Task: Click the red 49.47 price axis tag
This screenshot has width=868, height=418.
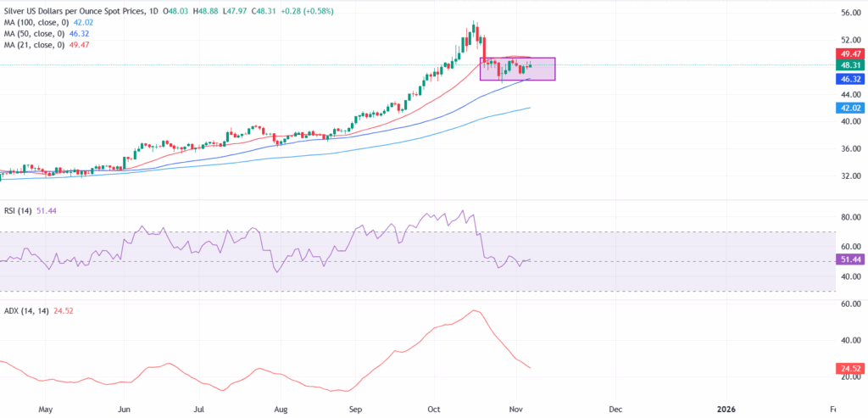Action: pyautogui.click(x=849, y=53)
